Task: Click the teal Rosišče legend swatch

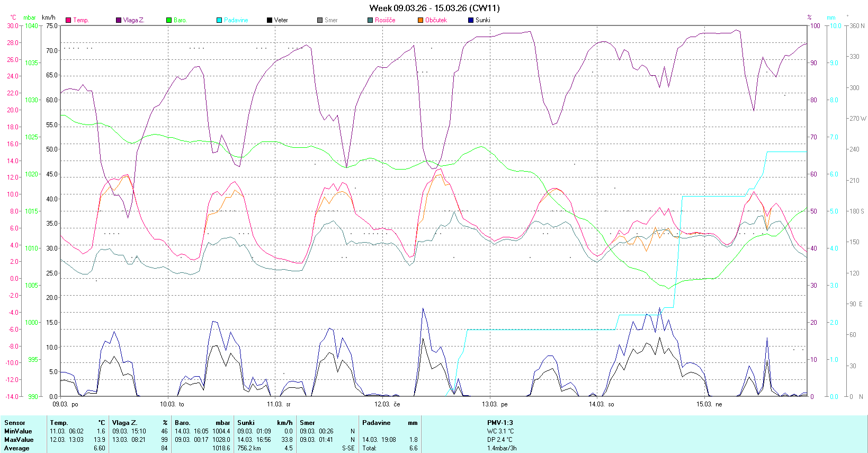Action: tap(370, 20)
